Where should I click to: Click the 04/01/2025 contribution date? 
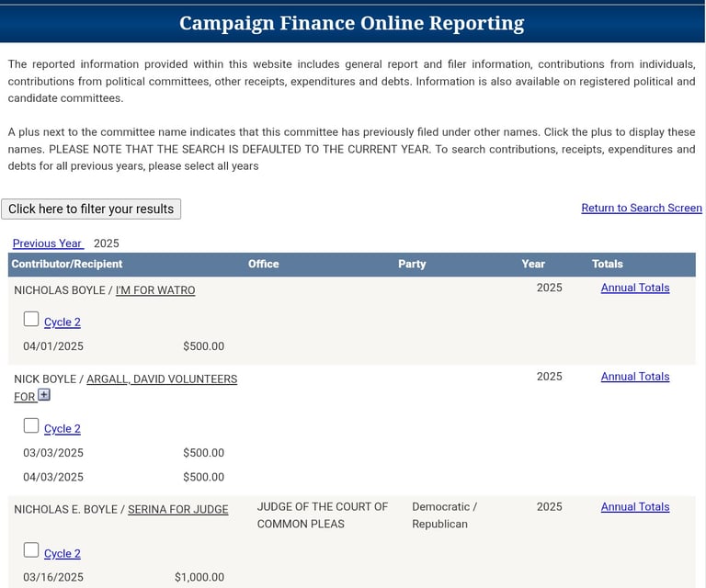[53, 346]
